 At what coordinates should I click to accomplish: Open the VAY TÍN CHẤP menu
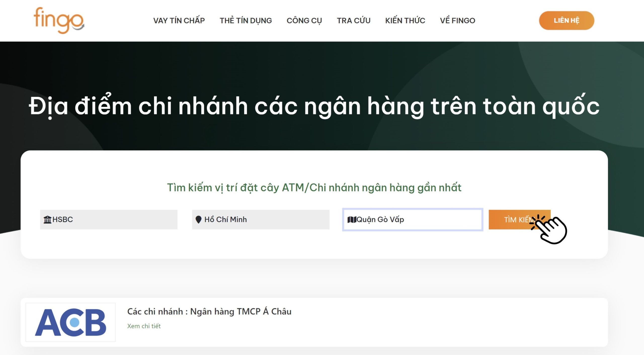(x=179, y=20)
